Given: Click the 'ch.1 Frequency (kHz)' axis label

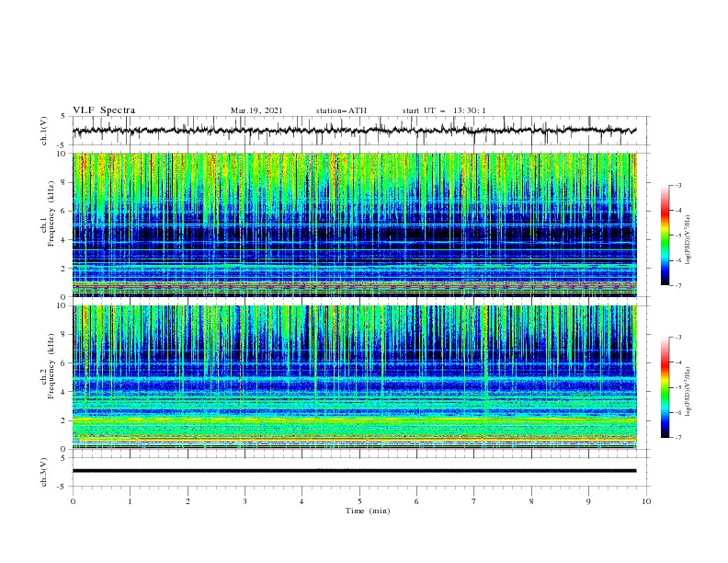Looking at the screenshot, I should click(48, 213).
